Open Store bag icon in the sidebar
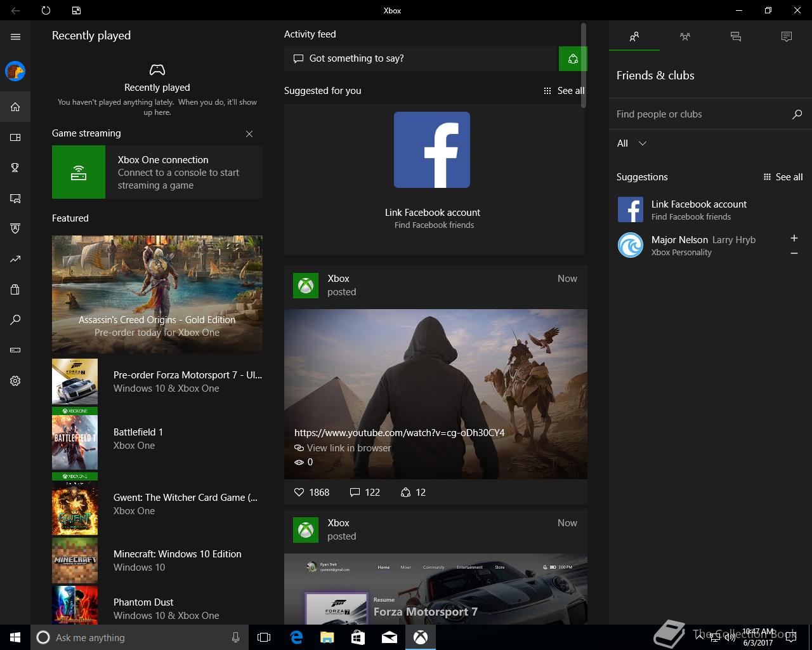Viewport: 812px width, 650px height. [x=15, y=289]
